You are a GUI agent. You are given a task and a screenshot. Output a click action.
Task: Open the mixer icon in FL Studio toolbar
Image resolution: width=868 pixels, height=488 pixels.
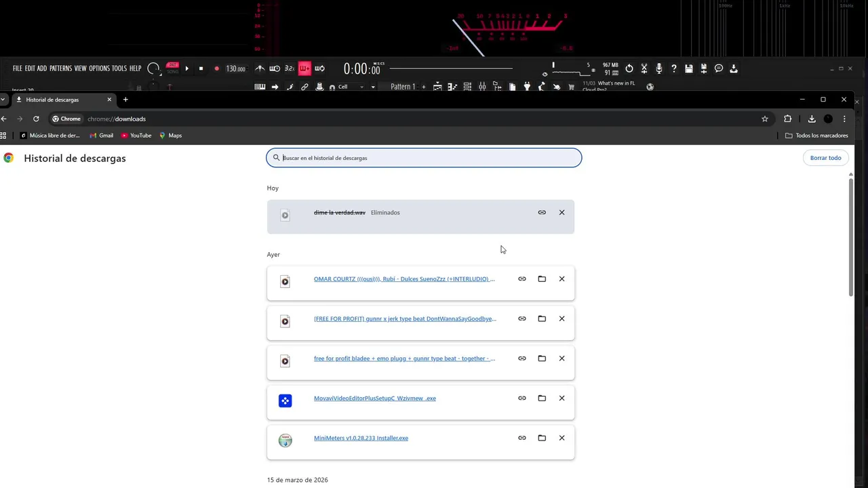click(x=482, y=87)
